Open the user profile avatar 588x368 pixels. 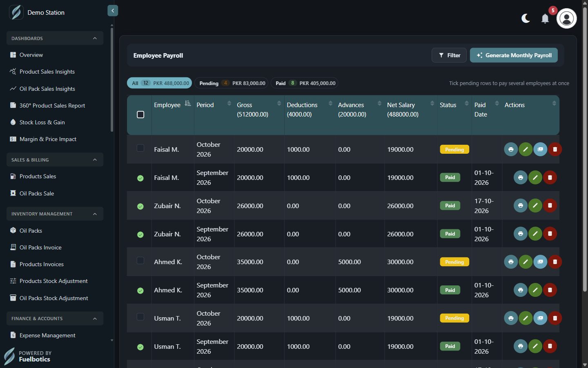(x=567, y=18)
